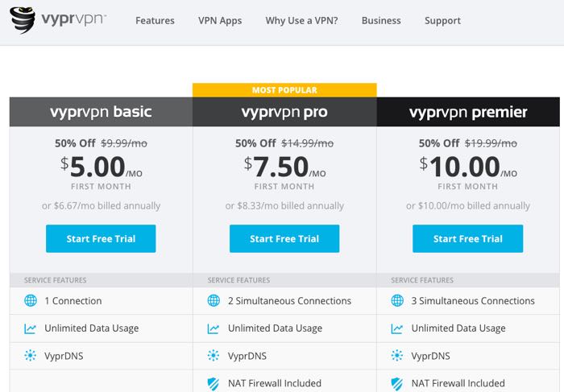The height and width of the screenshot is (392, 564).
Task: Click the NAT Firewall shield icon in premier
Action: [x=396, y=384]
